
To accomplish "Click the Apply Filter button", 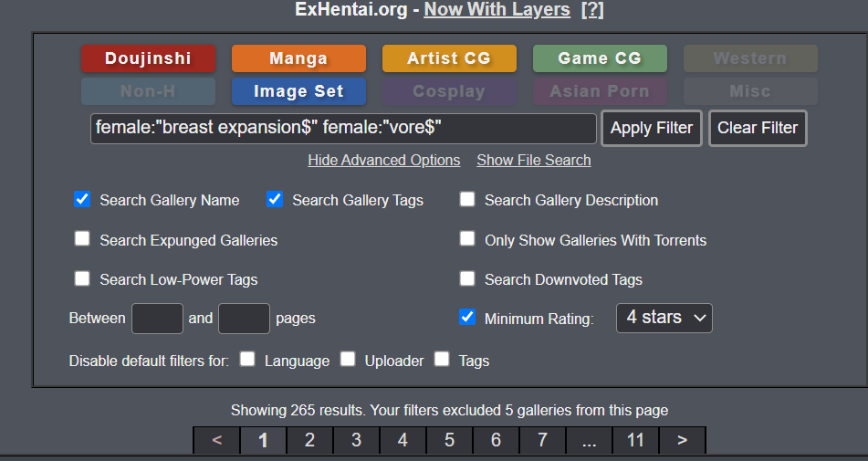I will click(x=651, y=128).
